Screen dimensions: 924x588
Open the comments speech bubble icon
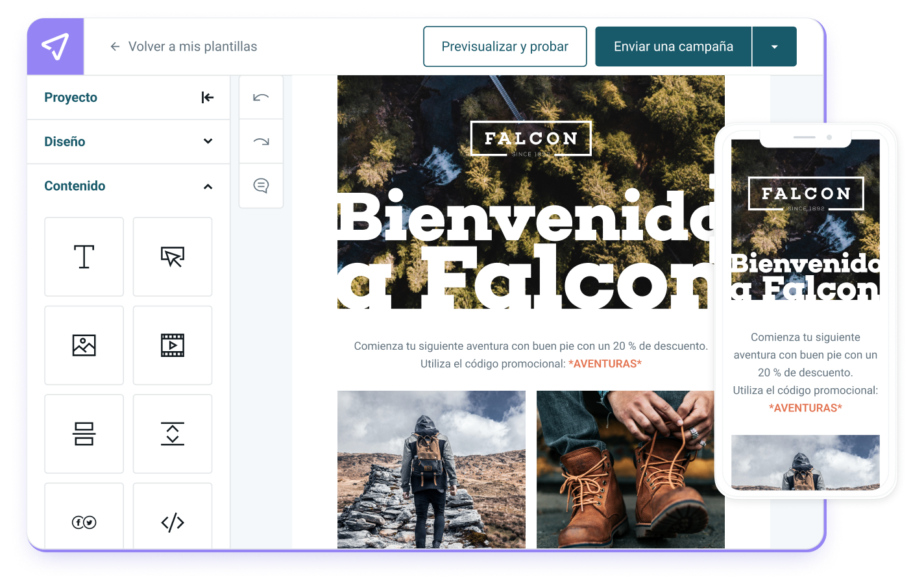click(x=261, y=186)
